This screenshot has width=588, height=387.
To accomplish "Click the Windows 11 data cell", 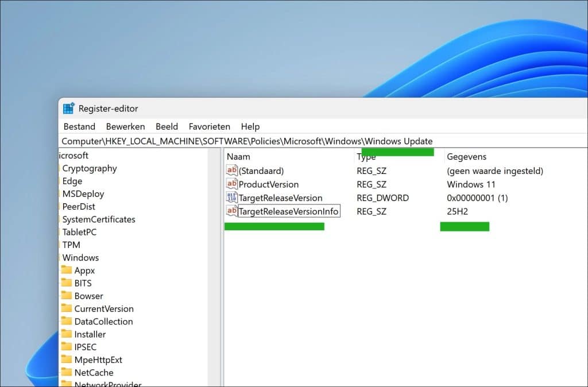I will click(x=471, y=184).
